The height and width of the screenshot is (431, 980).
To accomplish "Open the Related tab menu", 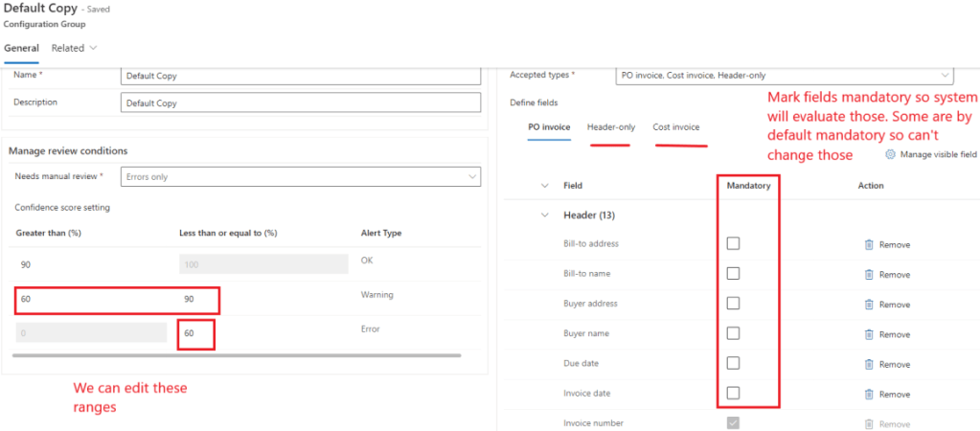I will (74, 48).
